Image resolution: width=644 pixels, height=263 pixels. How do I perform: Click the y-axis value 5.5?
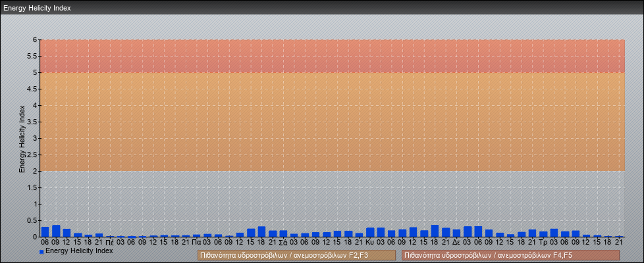(x=32, y=56)
